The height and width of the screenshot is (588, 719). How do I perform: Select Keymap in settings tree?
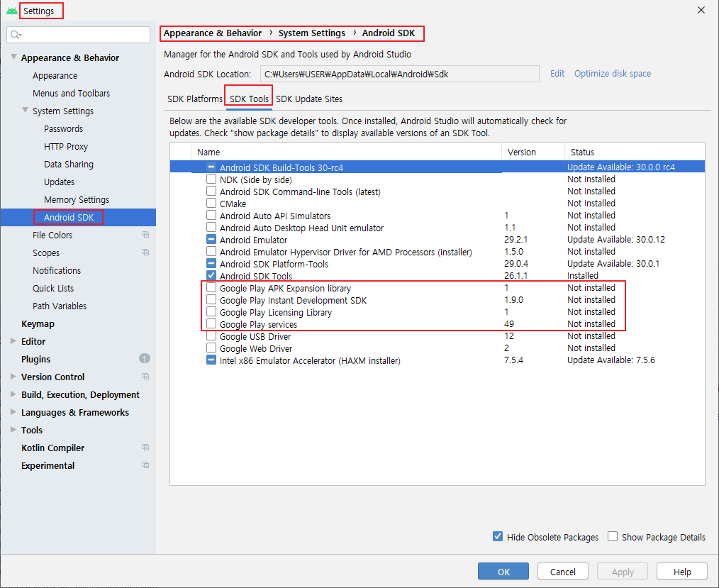pyautogui.click(x=38, y=323)
